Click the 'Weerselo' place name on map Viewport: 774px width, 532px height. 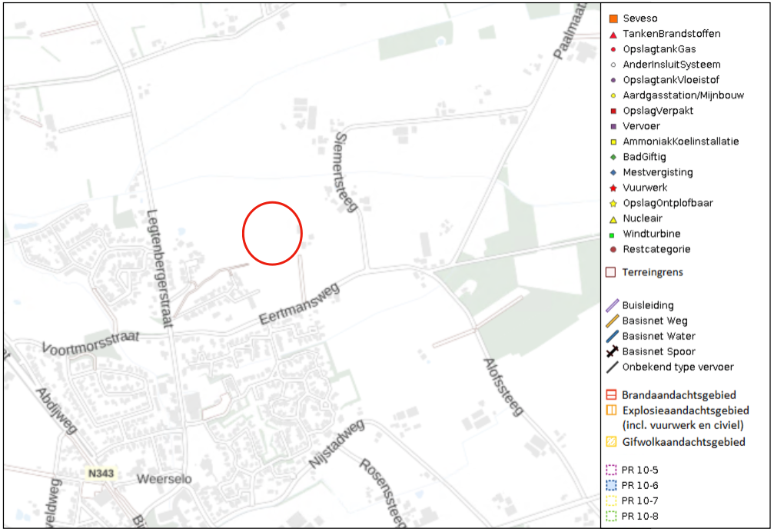pyautogui.click(x=164, y=479)
